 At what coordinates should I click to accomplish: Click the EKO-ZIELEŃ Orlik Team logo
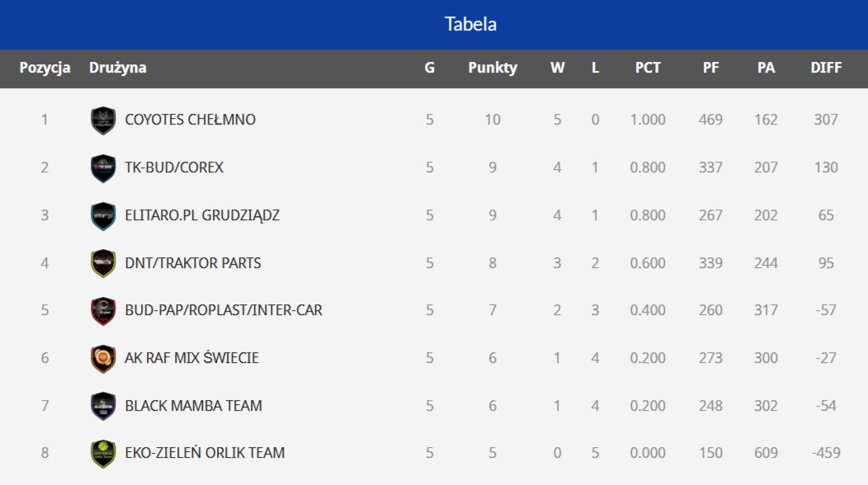click(103, 454)
